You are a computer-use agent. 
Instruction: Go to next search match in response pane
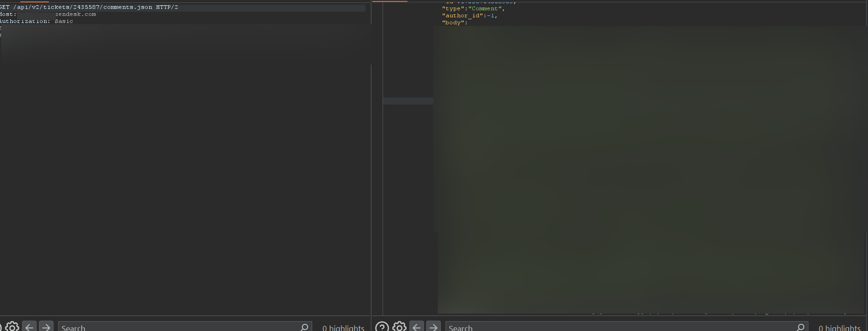tap(433, 327)
